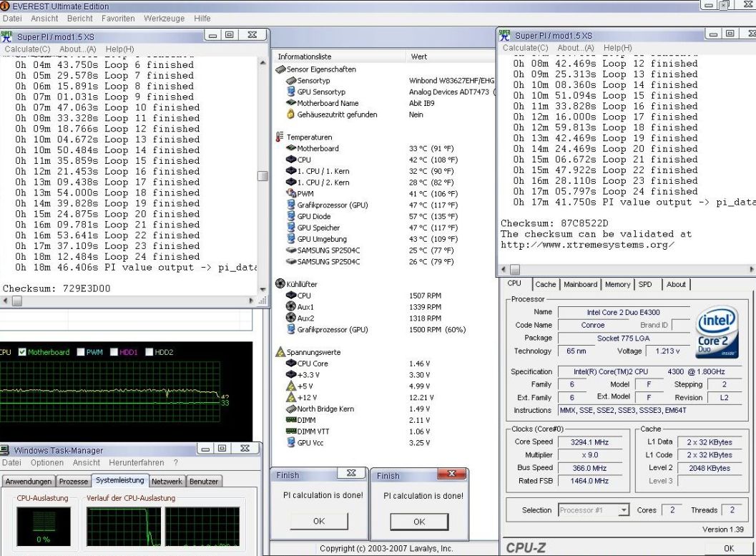Image resolution: width=756 pixels, height=556 pixels.
Task: Click the Kühllüfter fan icon
Action: 280,283
